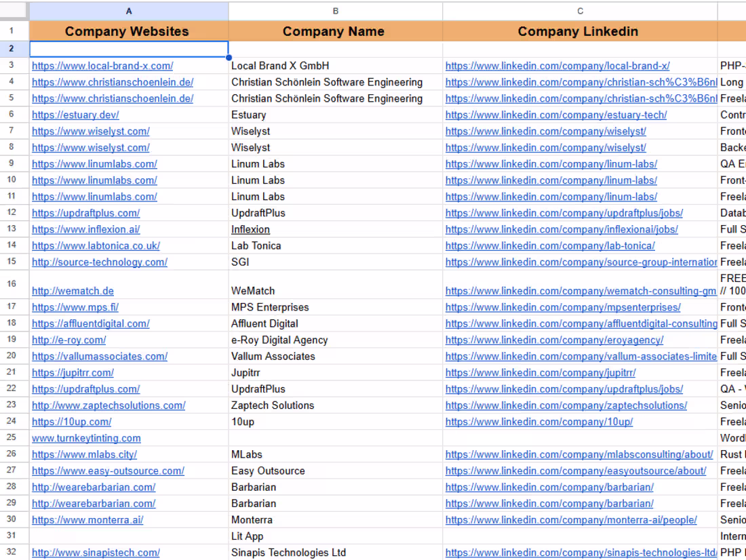Image resolution: width=746 pixels, height=560 pixels.
Task: Select the Local Brand X GmbH cell
Action: pos(336,66)
